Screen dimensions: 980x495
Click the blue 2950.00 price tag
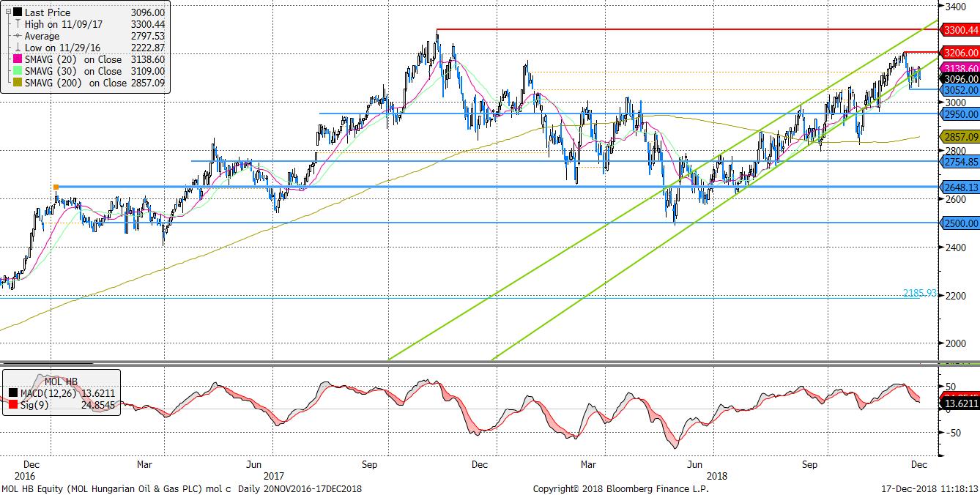(959, 114)
